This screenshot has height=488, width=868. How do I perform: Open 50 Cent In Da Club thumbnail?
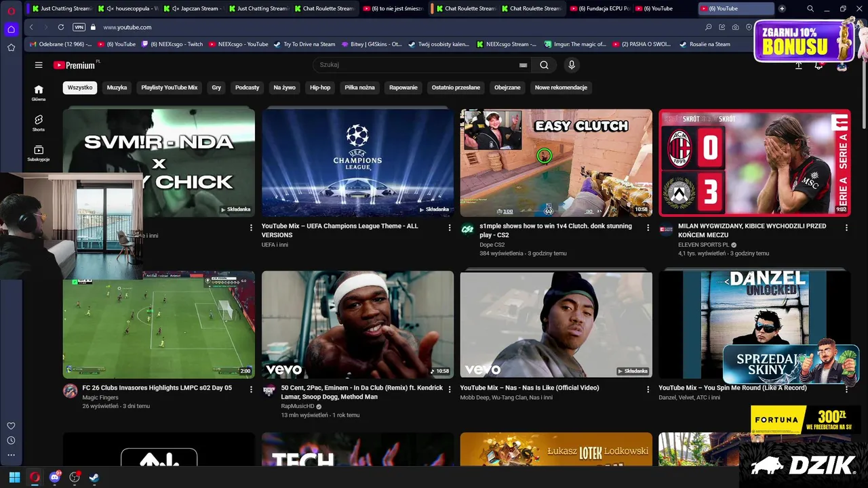click(357, 325)
